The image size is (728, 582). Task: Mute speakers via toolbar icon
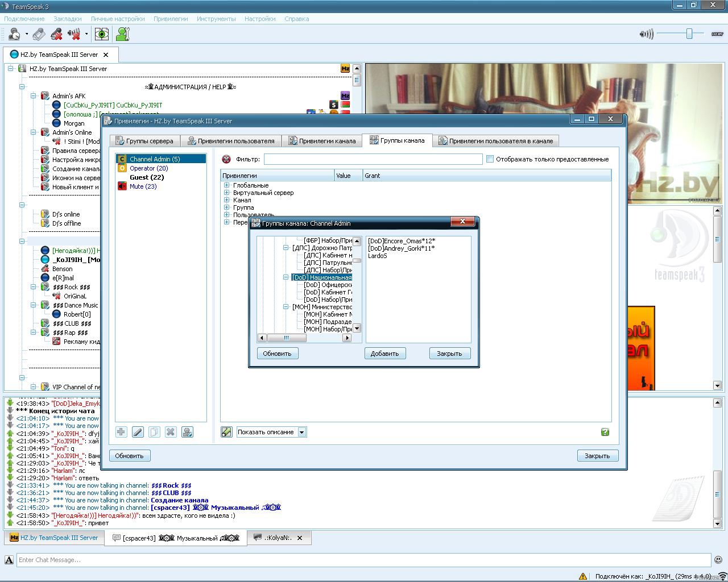click(74, 34)
